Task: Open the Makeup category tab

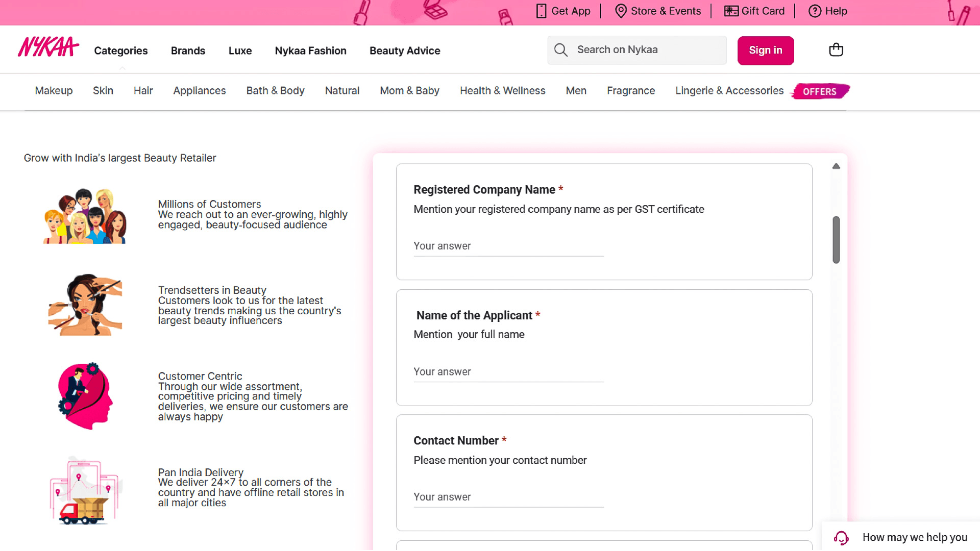Action: 54,90
